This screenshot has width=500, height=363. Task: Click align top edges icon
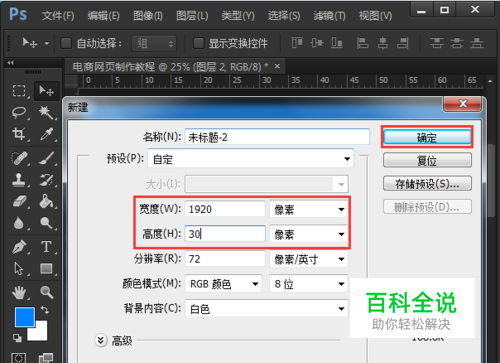(x=297, y=43)
